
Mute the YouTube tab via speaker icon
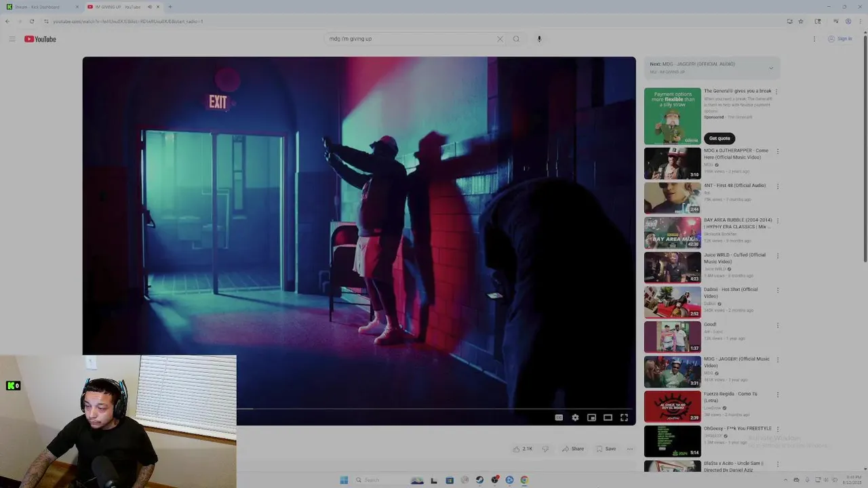(x=150, y=7)
